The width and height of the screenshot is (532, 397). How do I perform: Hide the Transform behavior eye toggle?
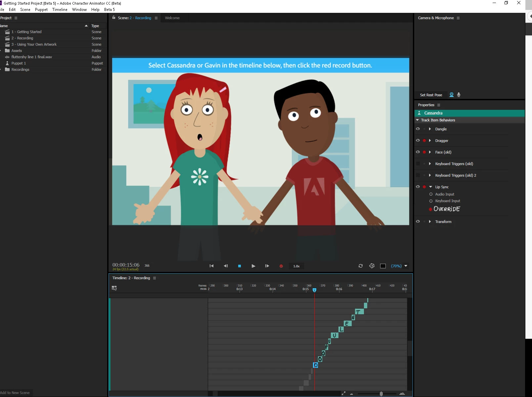[418, 222]
